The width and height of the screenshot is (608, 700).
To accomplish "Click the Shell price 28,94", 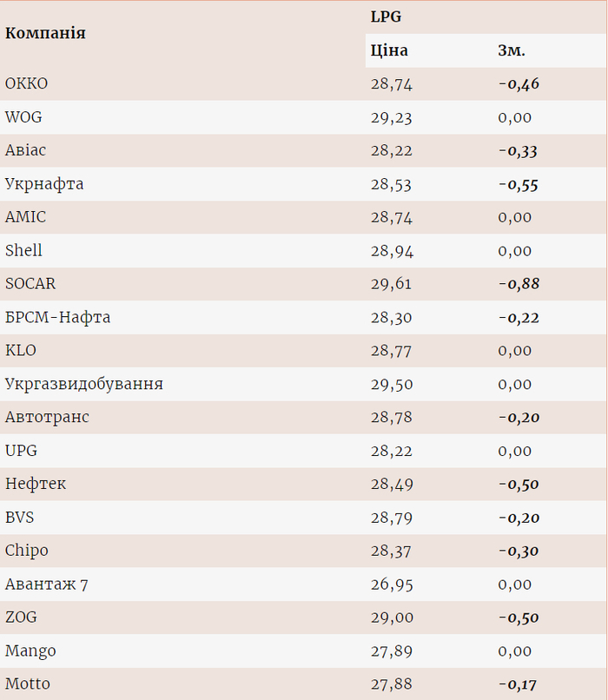I will coord(392,251).
